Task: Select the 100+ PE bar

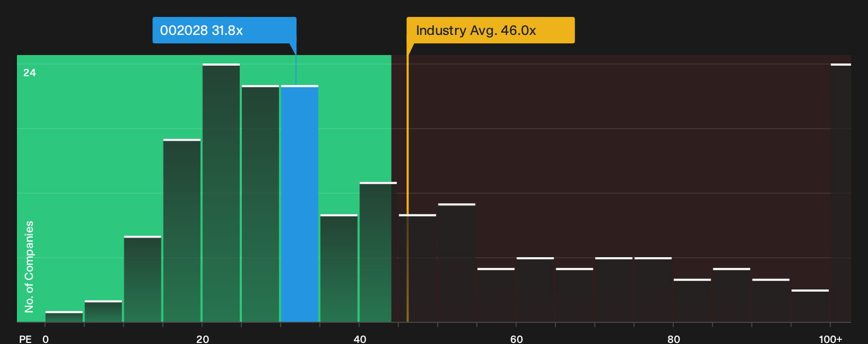Action: tap(841, 193)
